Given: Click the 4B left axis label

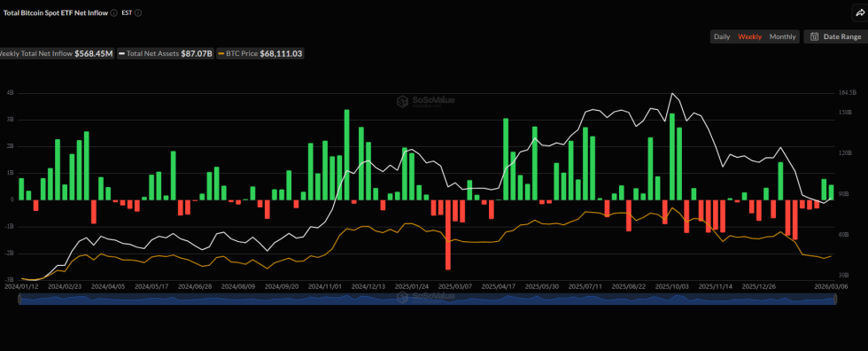Looking at the screenshot, I should tap(11, 92).
